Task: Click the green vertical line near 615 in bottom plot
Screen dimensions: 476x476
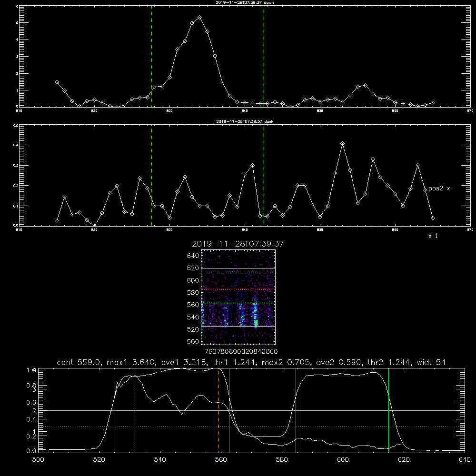Action: click(x=388, y=410)
